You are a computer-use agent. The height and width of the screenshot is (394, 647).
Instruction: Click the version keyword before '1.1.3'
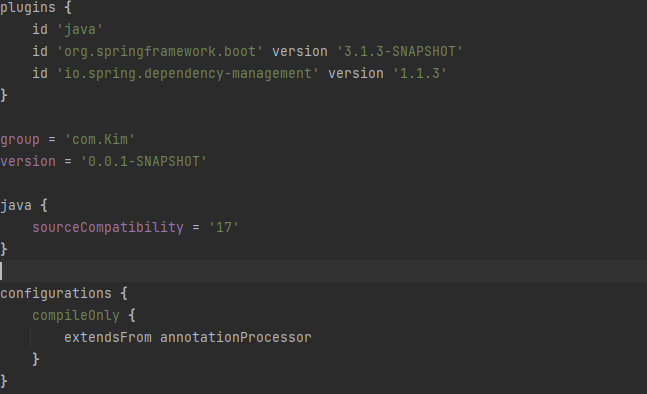pyautogui.click(x=356, y=73)
